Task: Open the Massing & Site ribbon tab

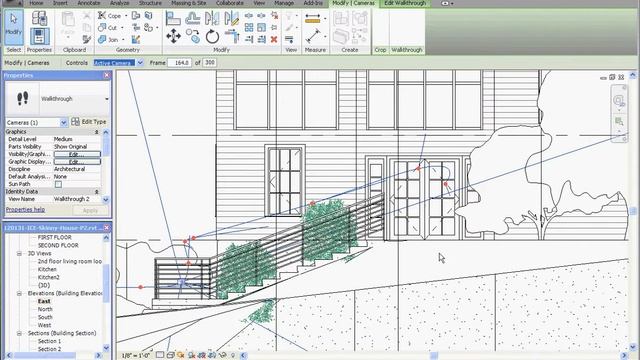Action: [x=189, y=3]
